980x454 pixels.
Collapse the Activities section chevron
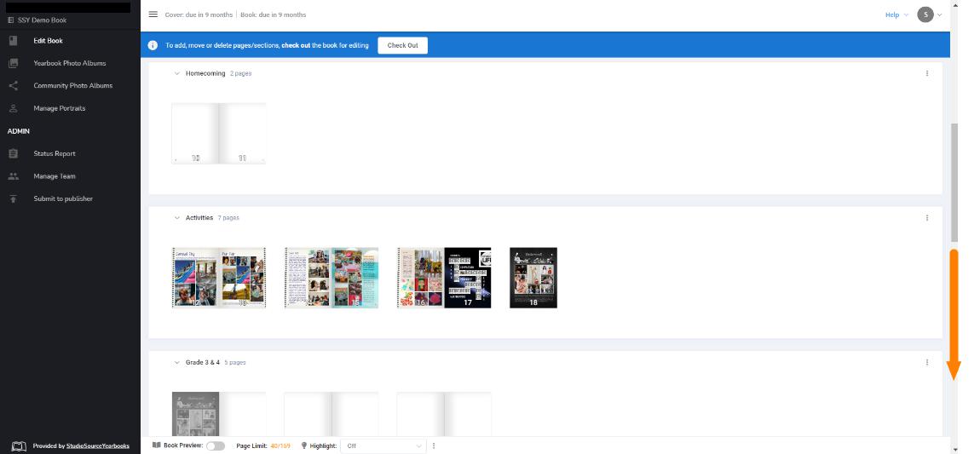(x=177, y=218)
